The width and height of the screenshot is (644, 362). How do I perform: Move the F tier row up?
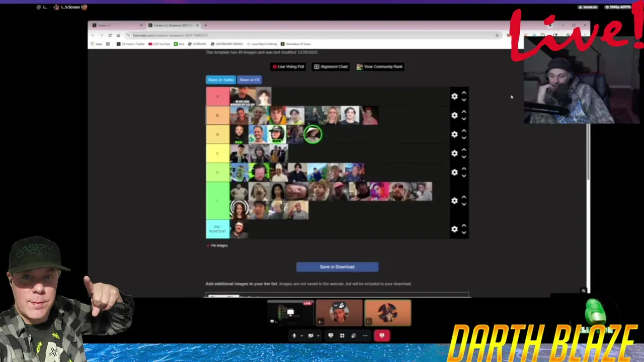(x=464, y=197)
